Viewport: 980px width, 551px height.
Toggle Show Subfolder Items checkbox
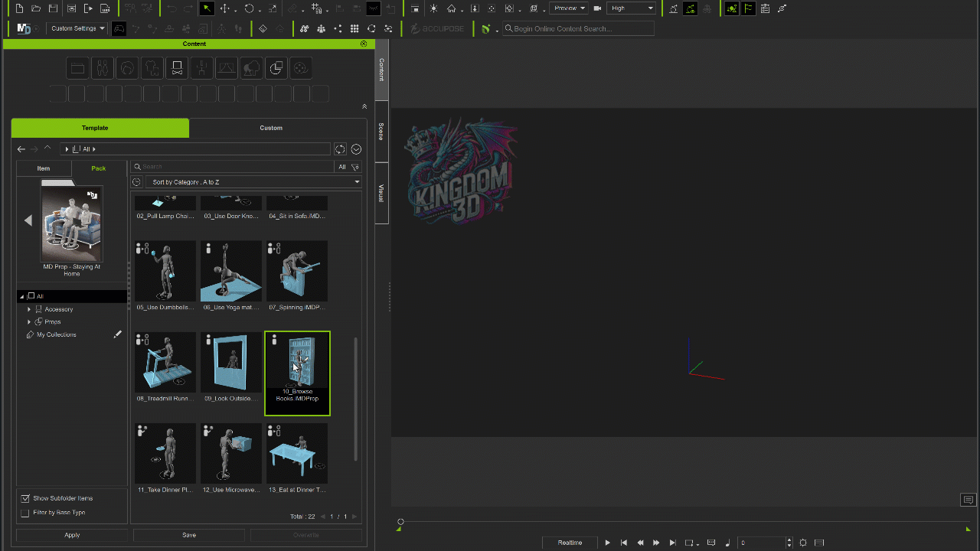click(x=25, y=498)
